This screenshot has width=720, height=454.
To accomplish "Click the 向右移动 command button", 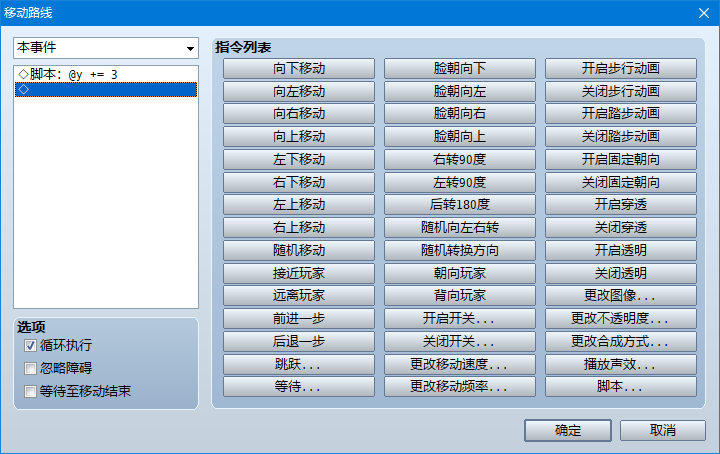I will pos(299,114).
